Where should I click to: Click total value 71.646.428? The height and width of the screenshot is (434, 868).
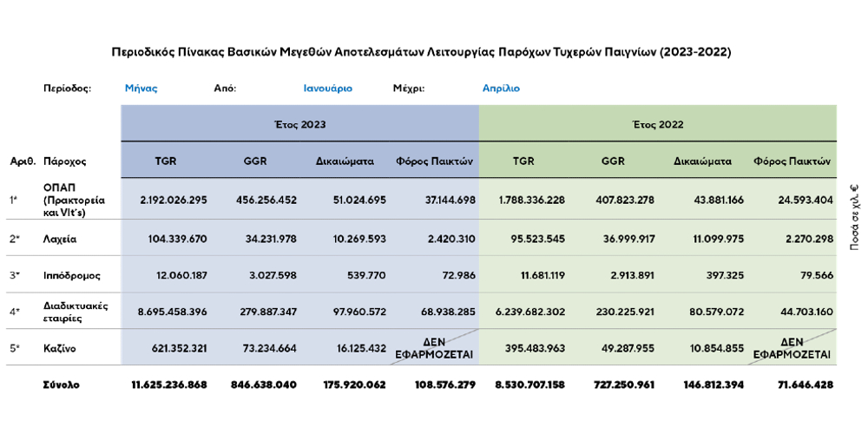(805, 385)
